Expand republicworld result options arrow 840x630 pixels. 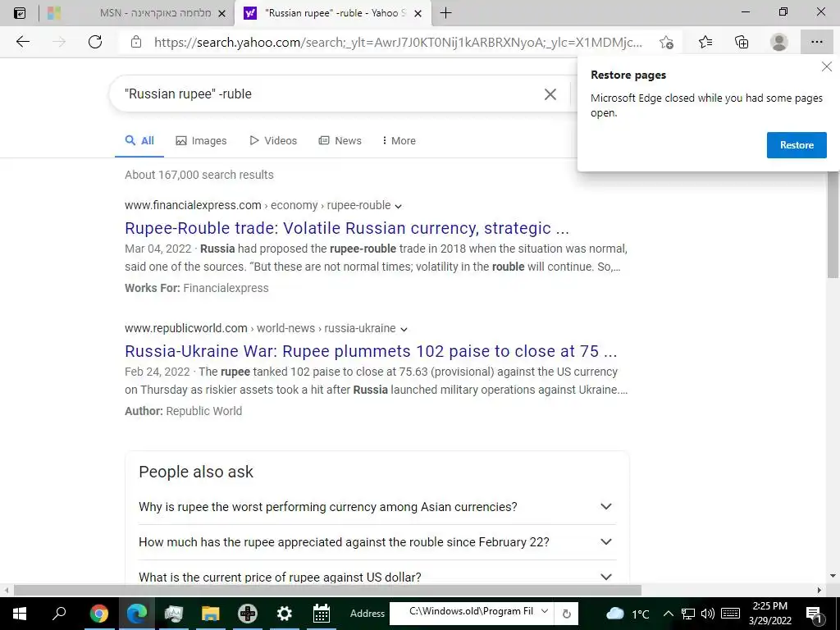tap(404, 330)
